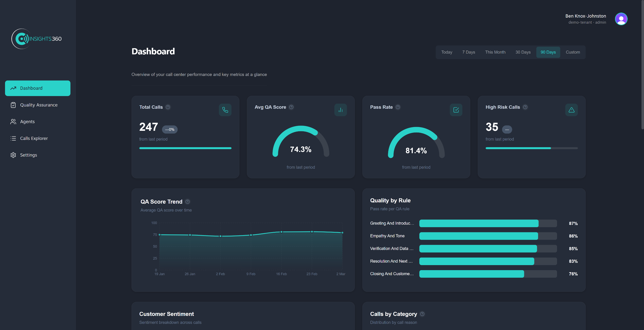The width and height of the screenshot is (644, 330).
Task: Choose the 30 Days range
Action: click(x=523, y=52)
